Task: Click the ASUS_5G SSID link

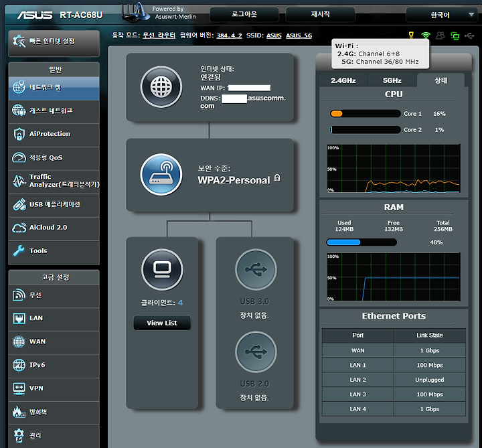Action: pos(299,35)
